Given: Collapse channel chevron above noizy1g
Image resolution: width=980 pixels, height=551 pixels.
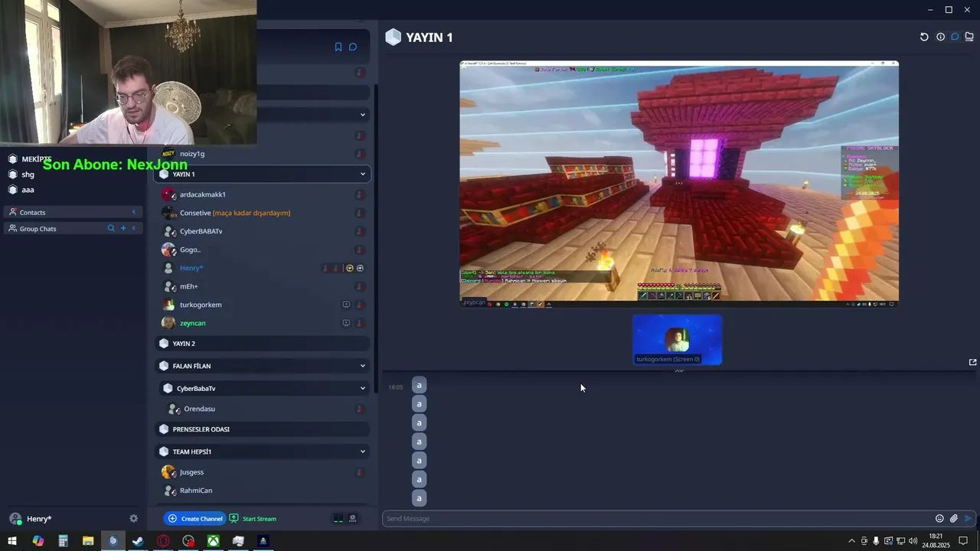Looking at the screenshot, I should click(363, 115).
